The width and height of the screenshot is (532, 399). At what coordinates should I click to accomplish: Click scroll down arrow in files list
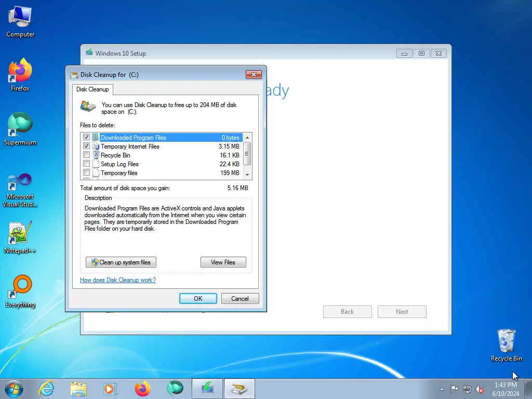(x=247, y=175)
